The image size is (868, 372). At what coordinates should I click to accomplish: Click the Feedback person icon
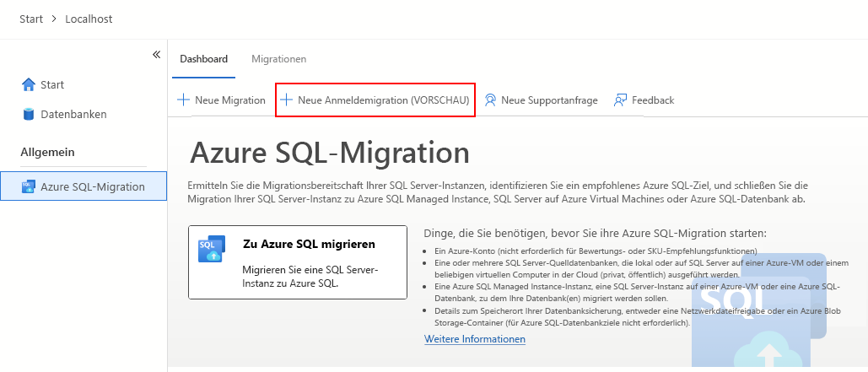(621, 100)
